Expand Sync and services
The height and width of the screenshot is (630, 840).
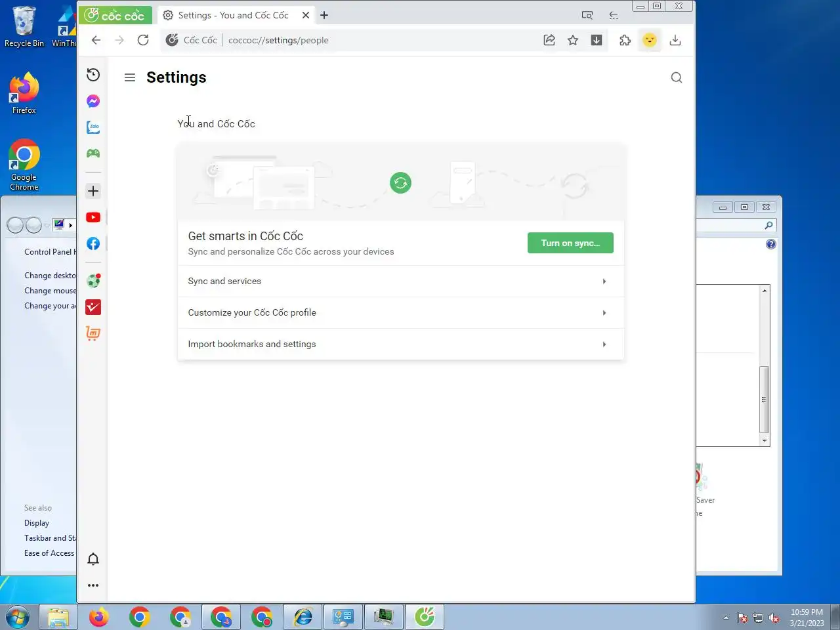[x=401, y=282]
